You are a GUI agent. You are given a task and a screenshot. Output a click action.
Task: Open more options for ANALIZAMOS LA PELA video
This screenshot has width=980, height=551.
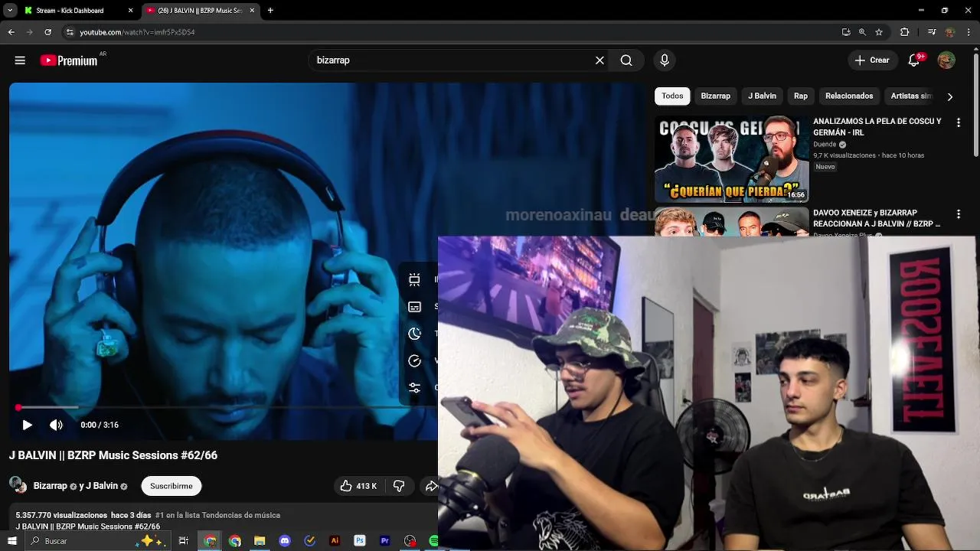[958, 122]
